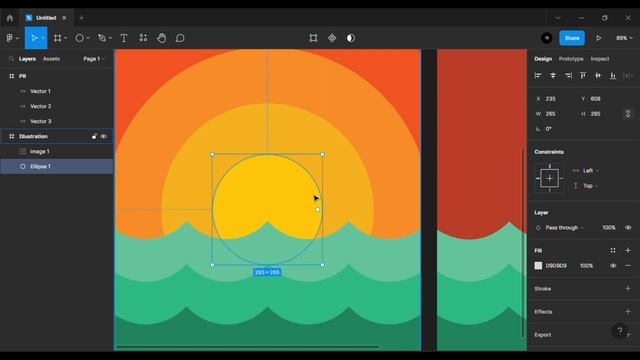Open horizontal constraint Left dropdown
Viewport: 640px width, 360px height.
pyautogui.click(x=590, y=171)
